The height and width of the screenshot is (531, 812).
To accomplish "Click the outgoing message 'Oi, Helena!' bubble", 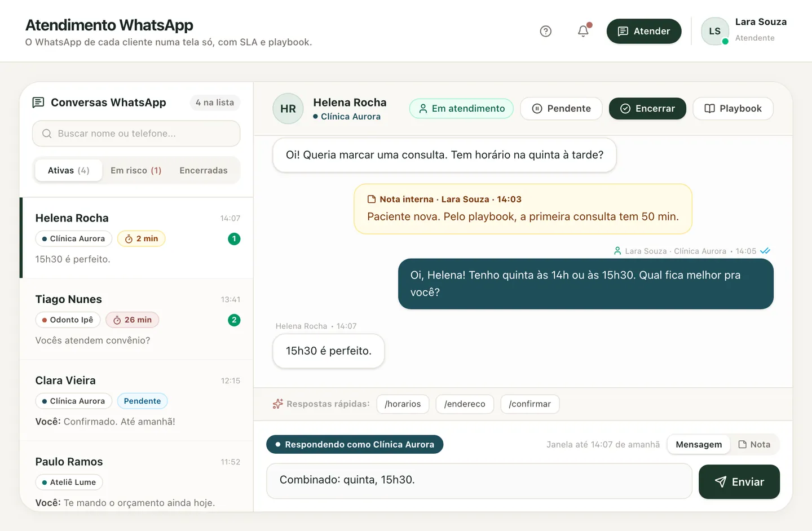I will pyautogui.click(x=586, y=284).
